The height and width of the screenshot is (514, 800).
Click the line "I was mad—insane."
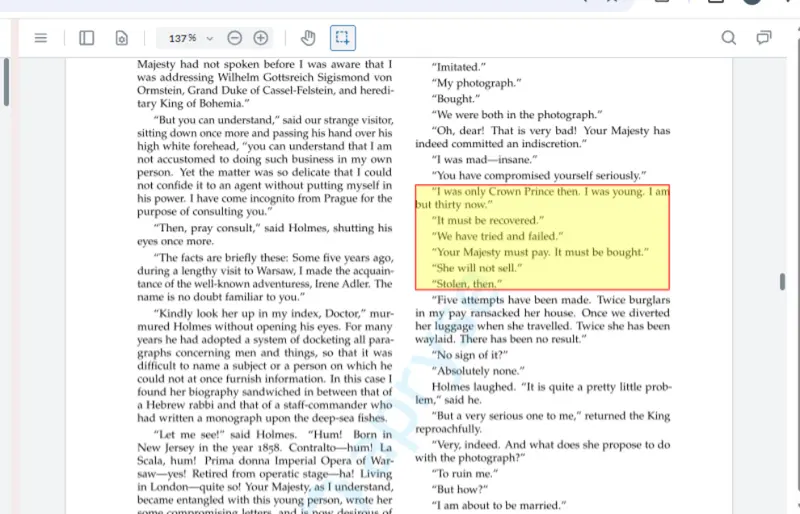pyautogui.click(x=485, y=159)
